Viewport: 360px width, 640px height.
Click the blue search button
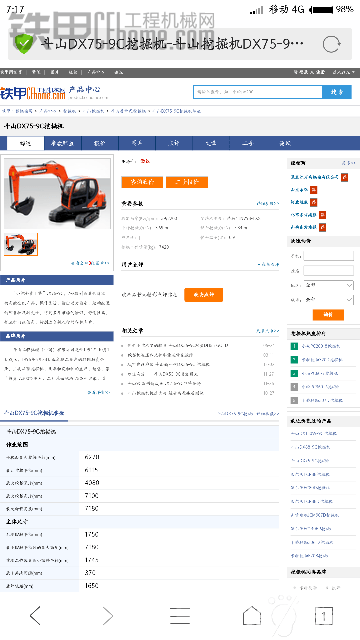pos(337,92)
